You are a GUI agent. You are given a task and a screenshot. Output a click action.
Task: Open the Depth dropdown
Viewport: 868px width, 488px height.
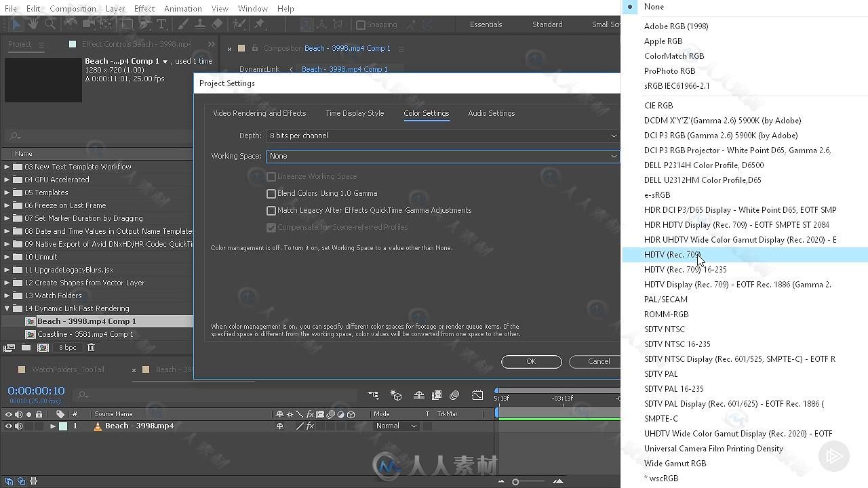point(443,136)
